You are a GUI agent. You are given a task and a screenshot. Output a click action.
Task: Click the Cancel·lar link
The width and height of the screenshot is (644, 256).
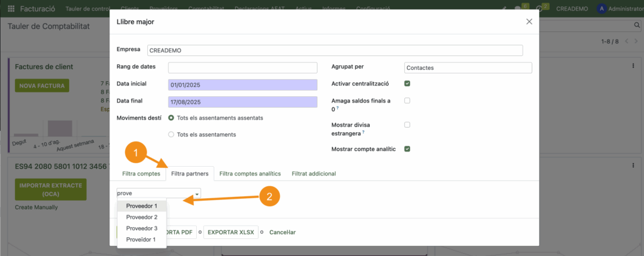click(282, 232)
